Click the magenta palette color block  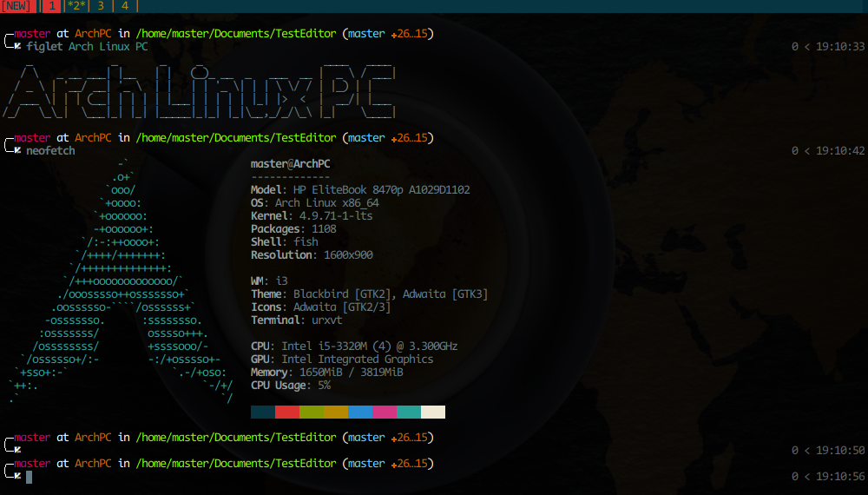[385, 412]
